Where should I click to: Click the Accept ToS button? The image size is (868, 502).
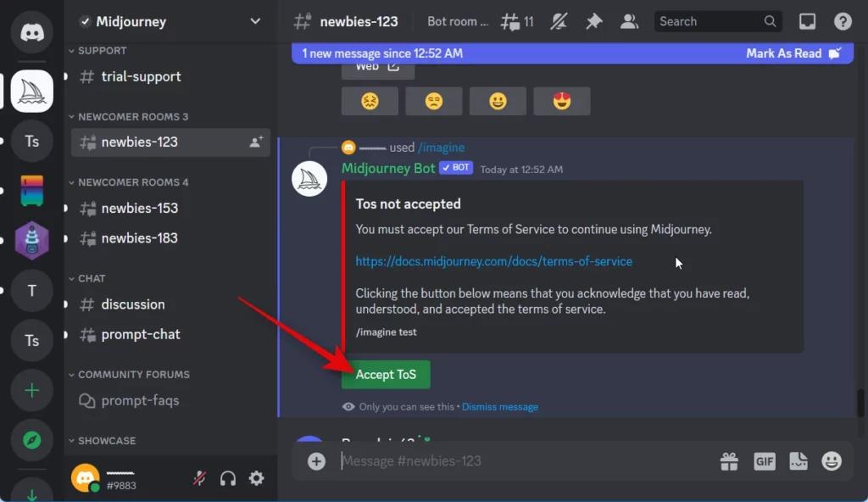pyautogui.click(x=386, y=375)
